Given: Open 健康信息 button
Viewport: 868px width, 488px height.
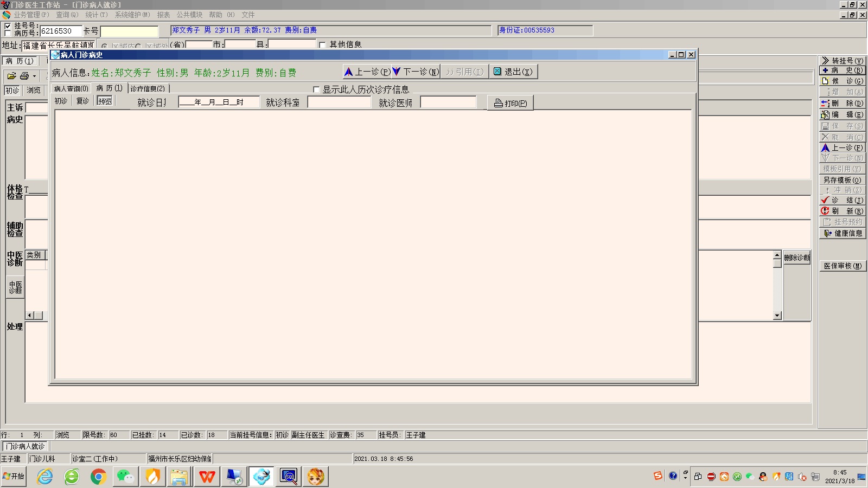Looking at the screenshot, I should coord(842,233).
